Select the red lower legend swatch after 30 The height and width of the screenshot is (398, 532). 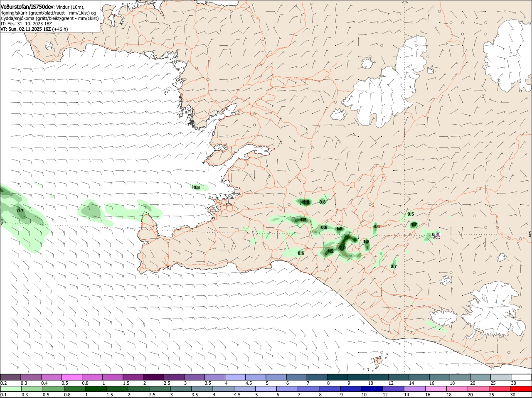pyautogui.click(x=521, y=389)
